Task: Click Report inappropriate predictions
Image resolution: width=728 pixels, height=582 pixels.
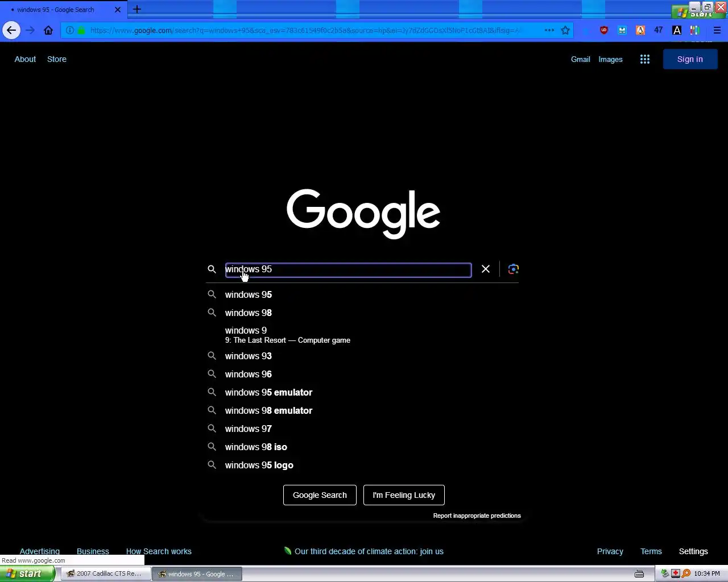Action: 477,516
